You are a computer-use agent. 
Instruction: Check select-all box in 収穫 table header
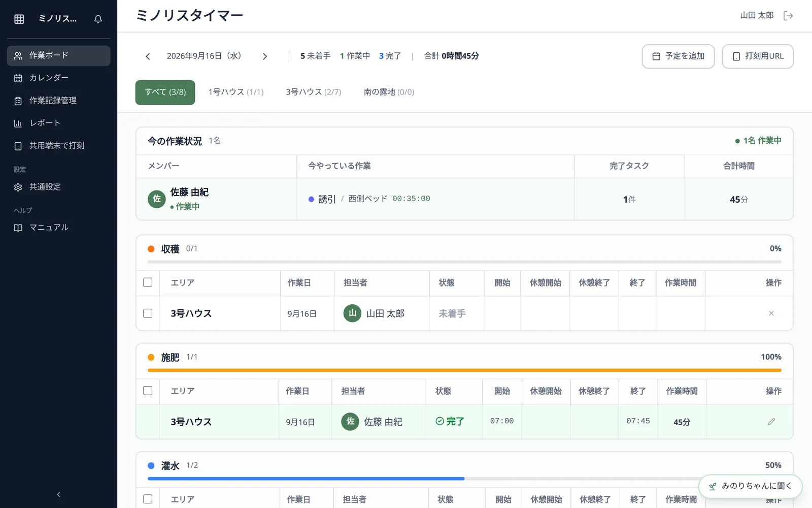148,282
